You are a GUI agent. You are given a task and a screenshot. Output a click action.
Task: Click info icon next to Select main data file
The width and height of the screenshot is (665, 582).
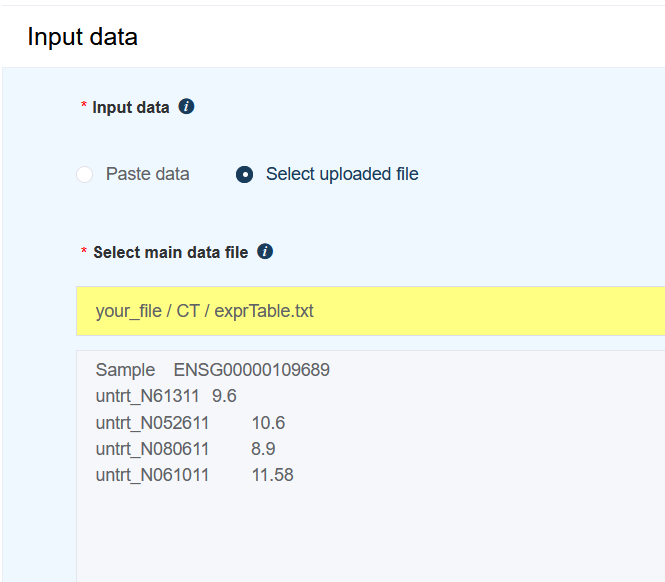tap(265, 252)
